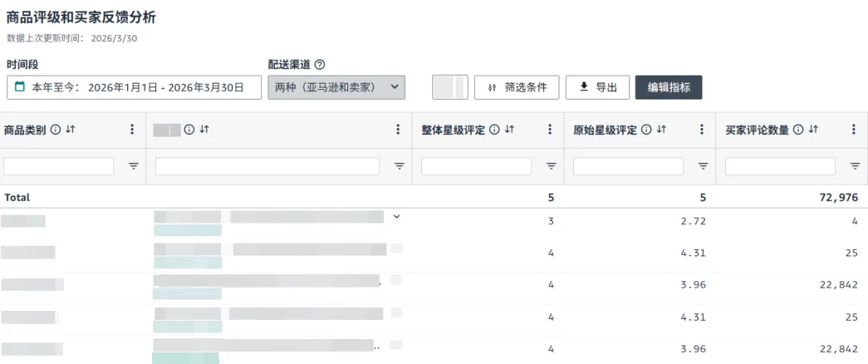Sort by 原始星级评定 column arrows
This screenshot has width=868, height=364.
point(661,129)
